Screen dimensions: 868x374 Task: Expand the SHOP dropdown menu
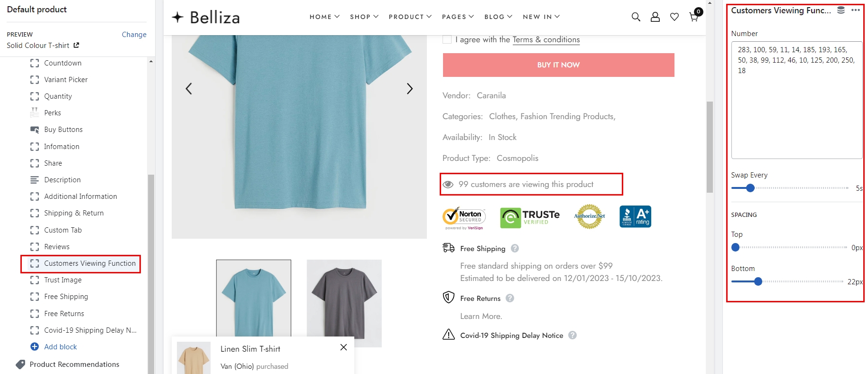coord(364,17)
